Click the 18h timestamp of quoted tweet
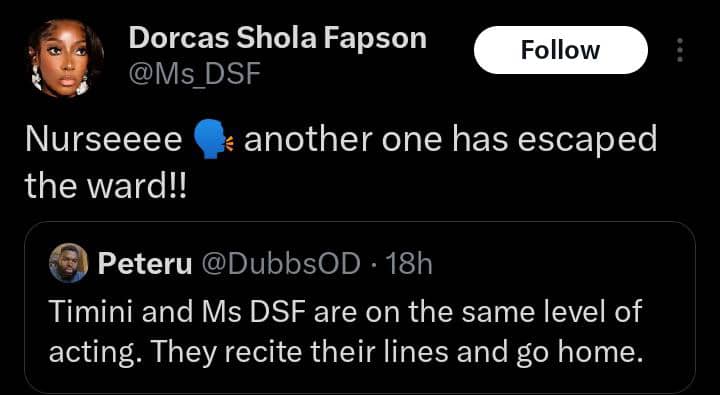 [x=409, y=264]
